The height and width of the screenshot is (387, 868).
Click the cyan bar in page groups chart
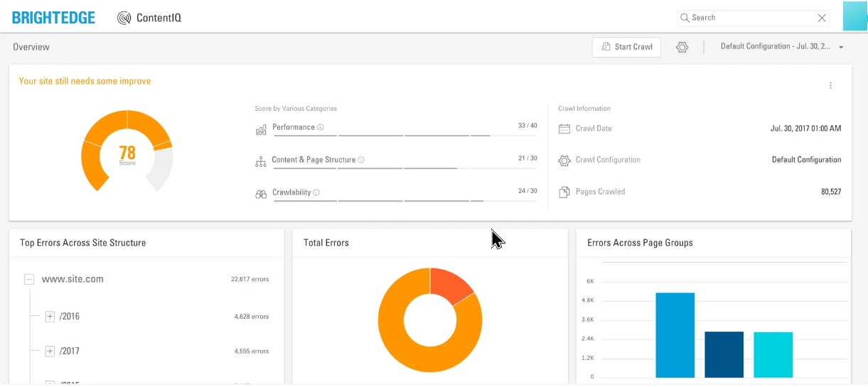pos(773,355)
